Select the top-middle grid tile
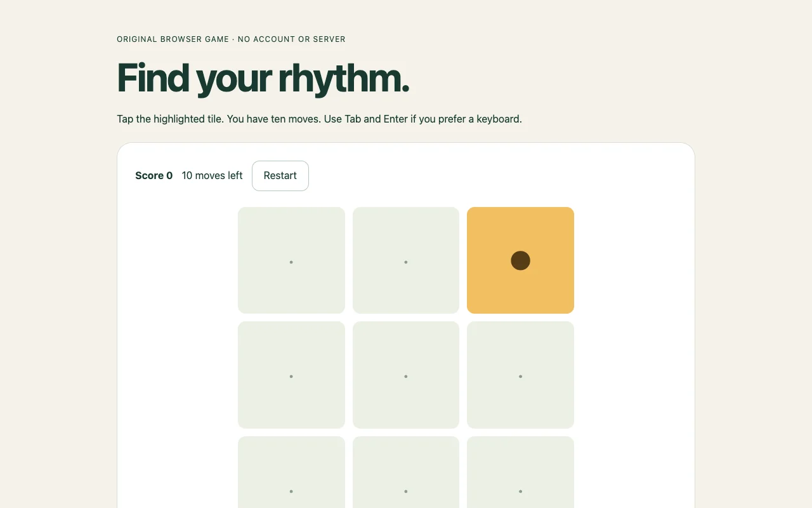This screenshot has height=508, width=812. click(x=406, y=260)
